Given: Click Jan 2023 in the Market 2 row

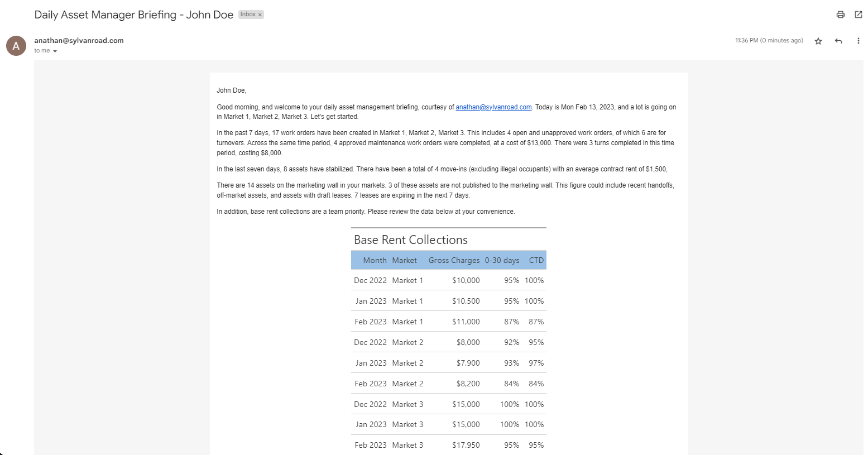Looking at the screenshot, I should pos(371,363).
